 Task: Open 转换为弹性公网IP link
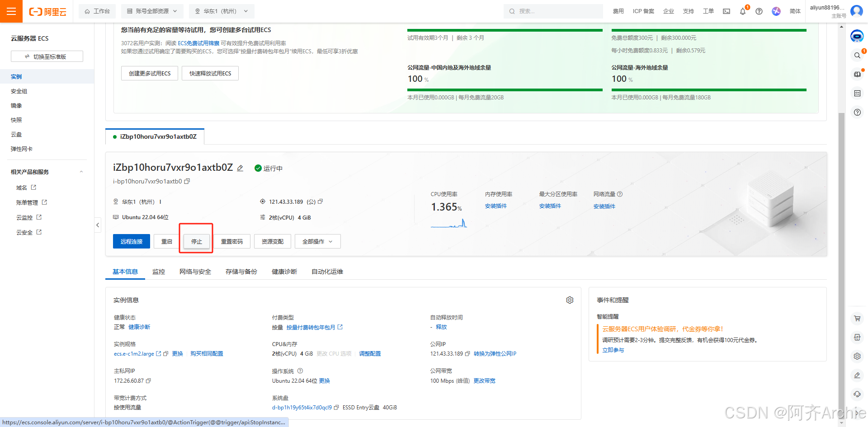[x=495, y=354]
